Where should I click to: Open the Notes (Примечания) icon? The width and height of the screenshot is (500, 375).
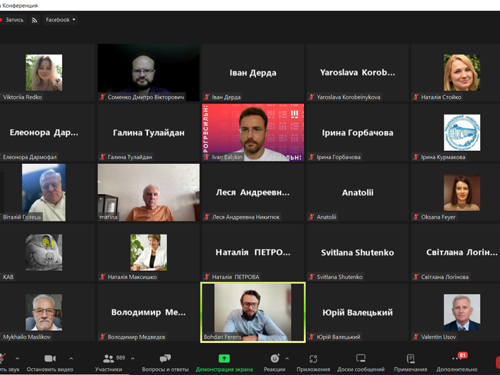[410, 359]
